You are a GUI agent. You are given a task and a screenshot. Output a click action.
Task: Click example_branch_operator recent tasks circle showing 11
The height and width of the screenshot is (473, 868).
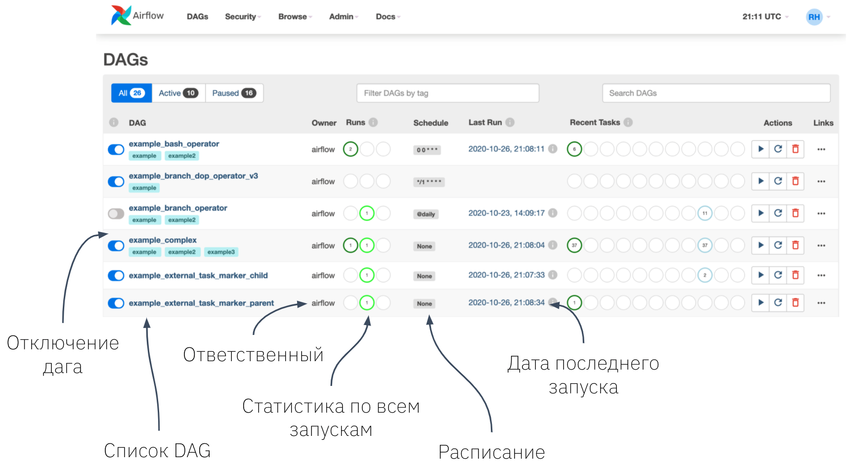coord(705,213)
